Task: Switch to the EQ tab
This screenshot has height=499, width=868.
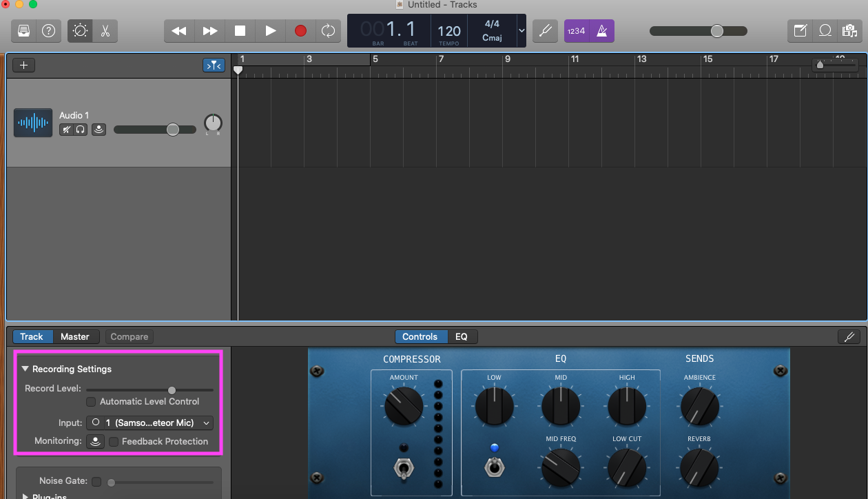Action: pos(462,336)
